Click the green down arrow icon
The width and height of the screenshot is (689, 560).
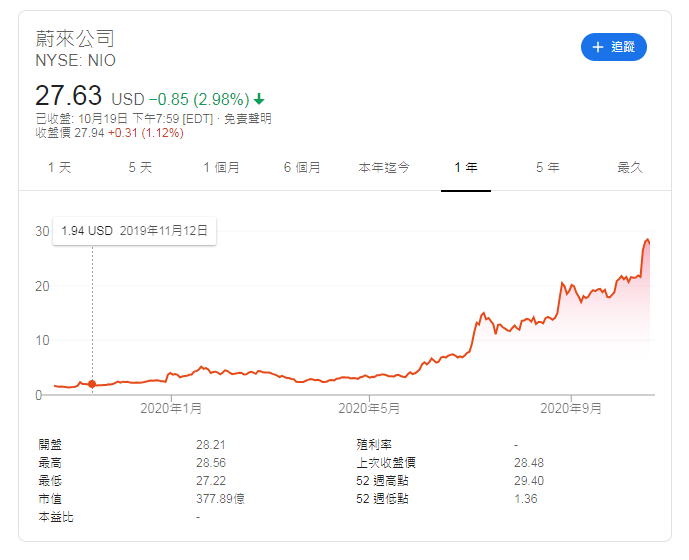[259, 99]
